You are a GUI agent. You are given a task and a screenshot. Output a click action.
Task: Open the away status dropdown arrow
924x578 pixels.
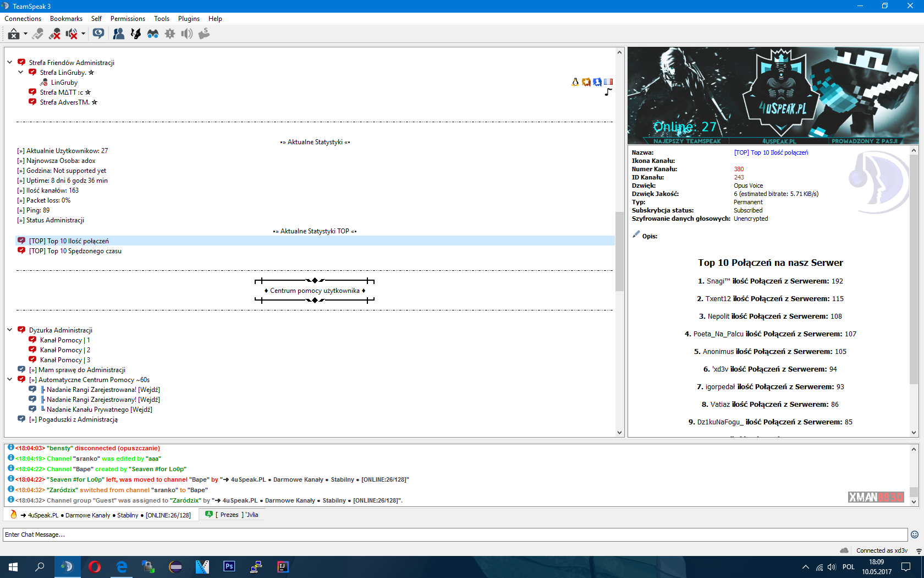(25, 34)
